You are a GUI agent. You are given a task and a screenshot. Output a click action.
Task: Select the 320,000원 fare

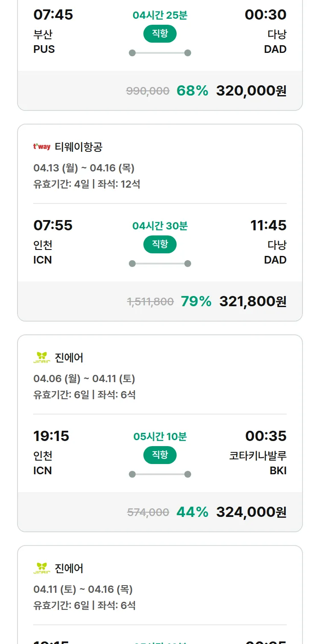(251, 91)
